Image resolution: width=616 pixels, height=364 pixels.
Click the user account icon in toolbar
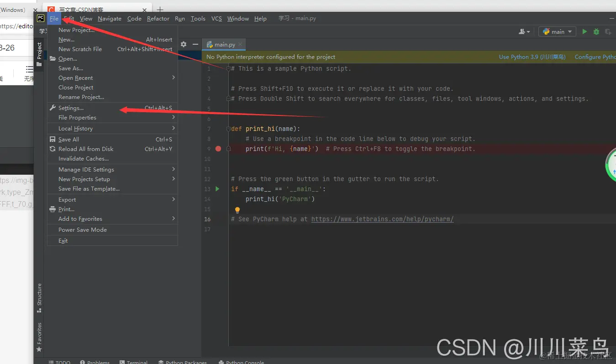click(522, 31)
